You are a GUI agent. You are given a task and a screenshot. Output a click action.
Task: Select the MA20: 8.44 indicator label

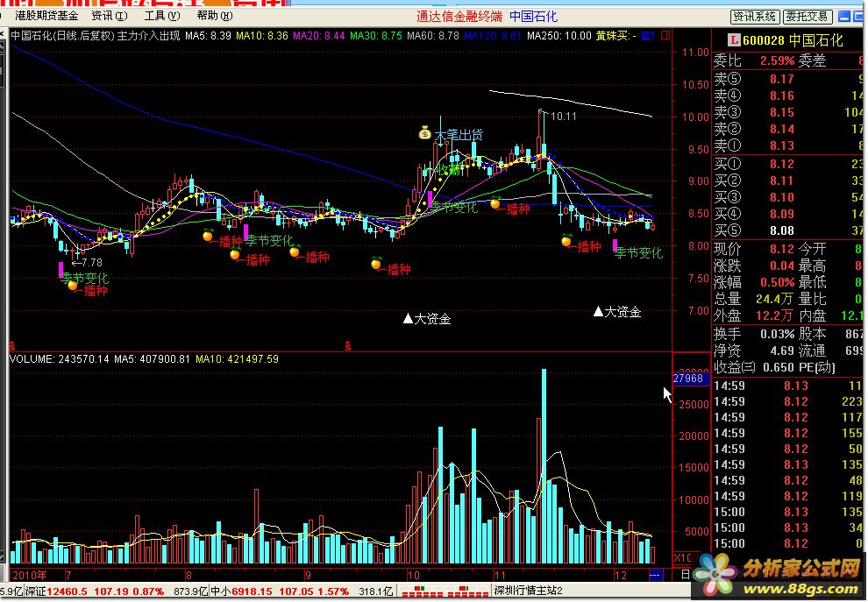tap(319, 36)
